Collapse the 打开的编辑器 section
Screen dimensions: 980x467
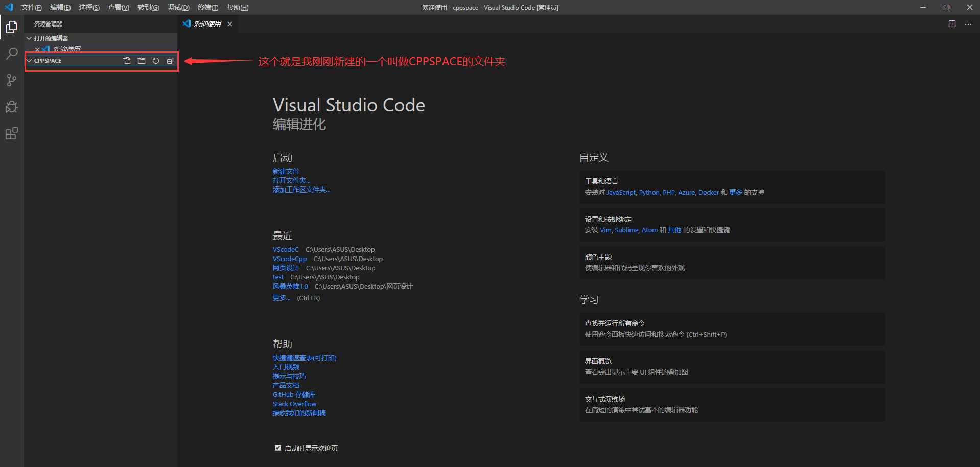pos(29,38)
